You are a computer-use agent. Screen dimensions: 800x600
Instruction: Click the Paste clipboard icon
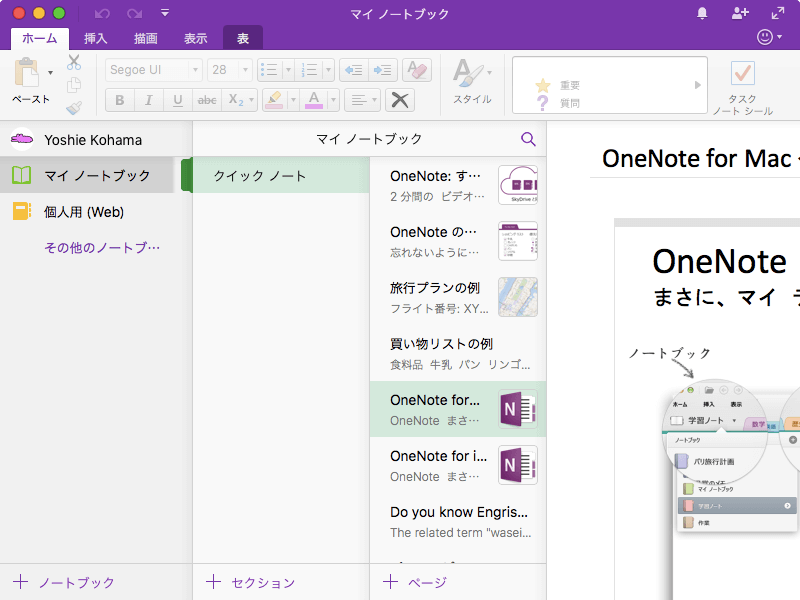pyautogui.click(x=27, y=72)
